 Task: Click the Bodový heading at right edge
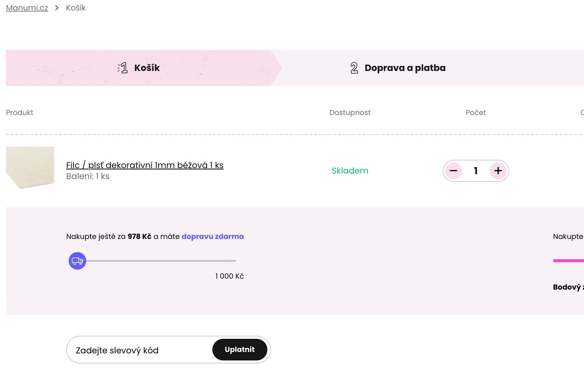pos(568,287)
